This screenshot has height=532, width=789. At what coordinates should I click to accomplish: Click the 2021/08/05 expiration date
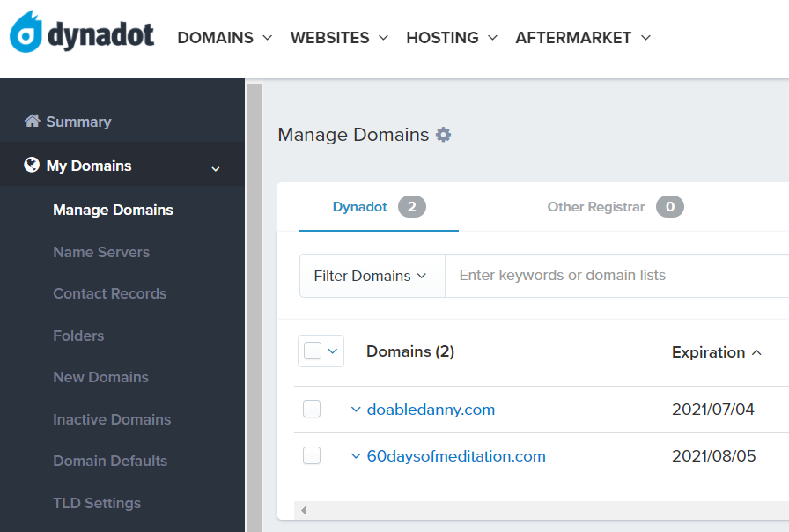tap(713, 456)
